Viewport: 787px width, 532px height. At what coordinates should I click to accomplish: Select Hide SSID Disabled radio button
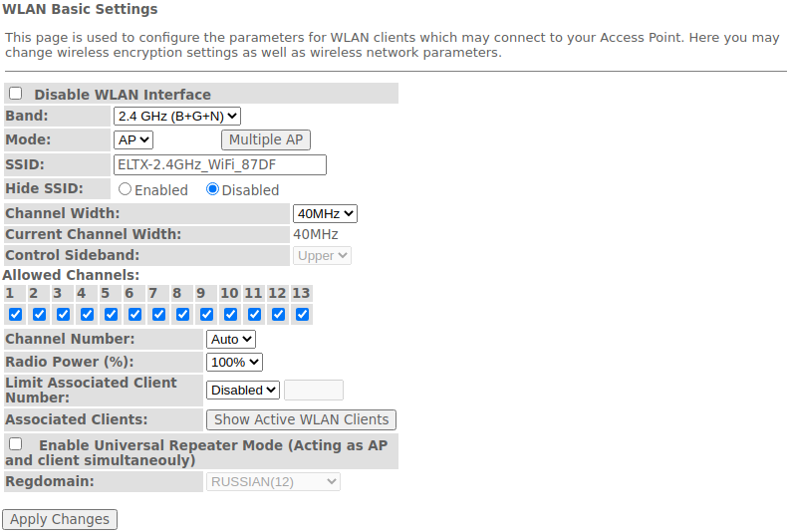coord(212,189)
